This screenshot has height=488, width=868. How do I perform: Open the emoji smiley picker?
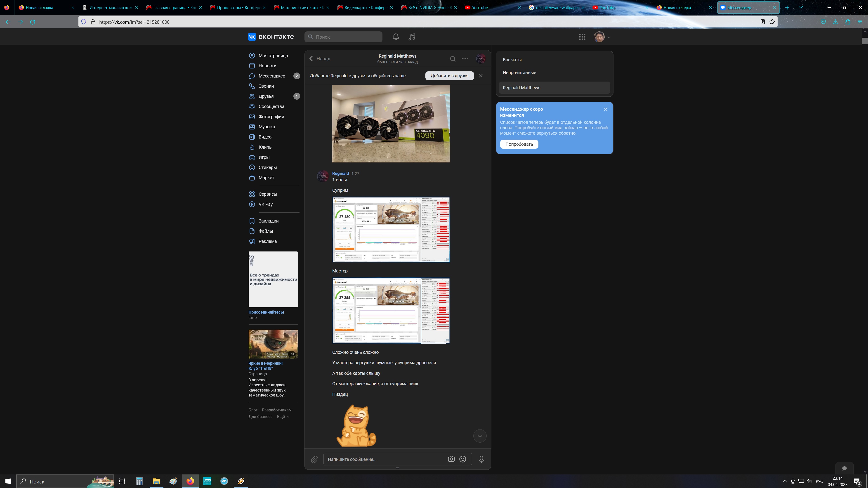[x=463, y=459]
